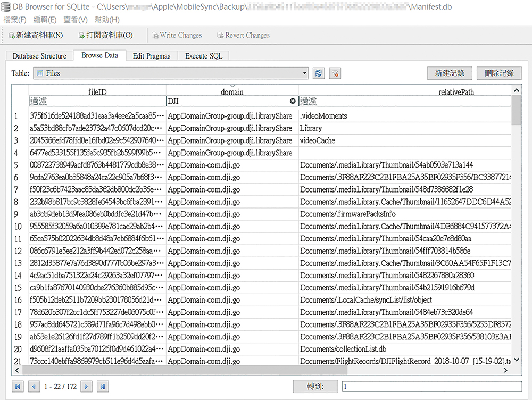Click the New Database toolbar button
This screenshot has height=400, width=532.
point(36,35)
